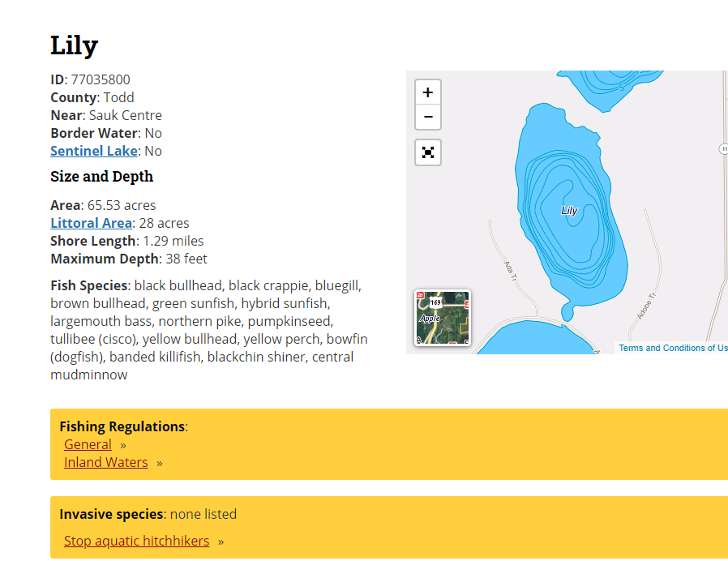The height and width of the screenshot is (561, 728).
Task: Open General fishing regulations
Action: click(88, 444)
